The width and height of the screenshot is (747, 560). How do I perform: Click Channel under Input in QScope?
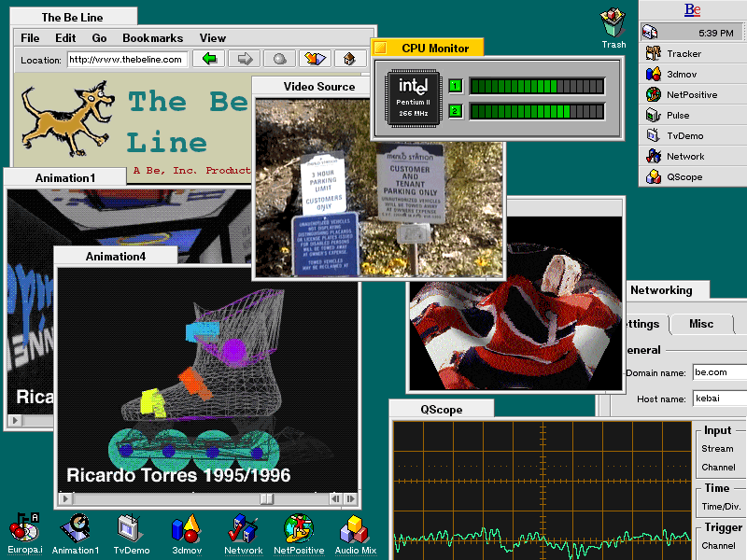pos(718,468)
